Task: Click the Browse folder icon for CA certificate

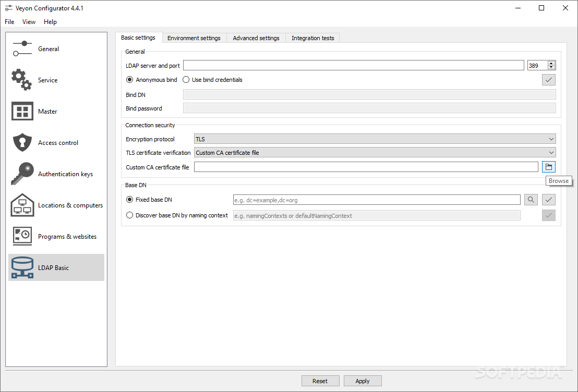Action: click(x=548, y=167)
